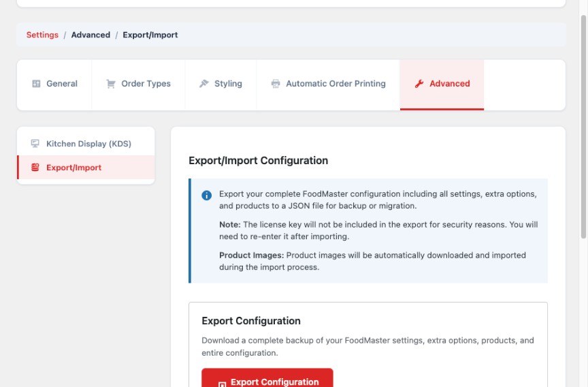This screenshot has height=387, width=588.
Task: Open the Styling tab
Action: [220, 85]
